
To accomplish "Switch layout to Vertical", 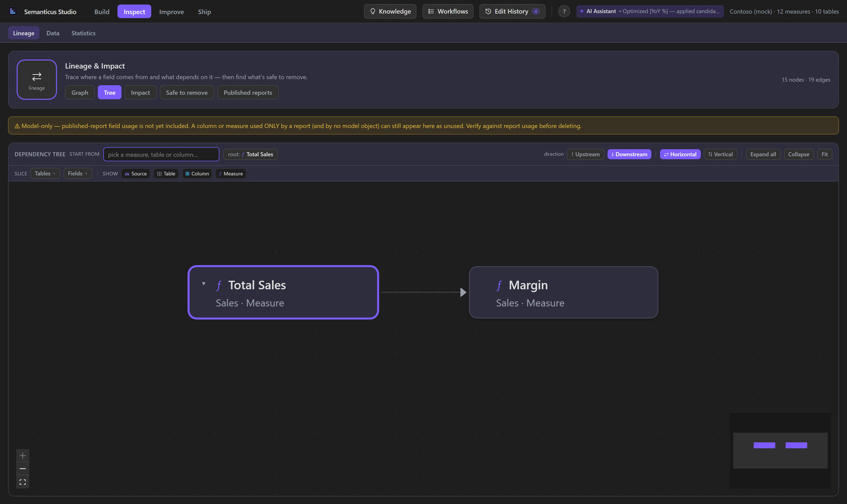I will (x=720, y=154).
